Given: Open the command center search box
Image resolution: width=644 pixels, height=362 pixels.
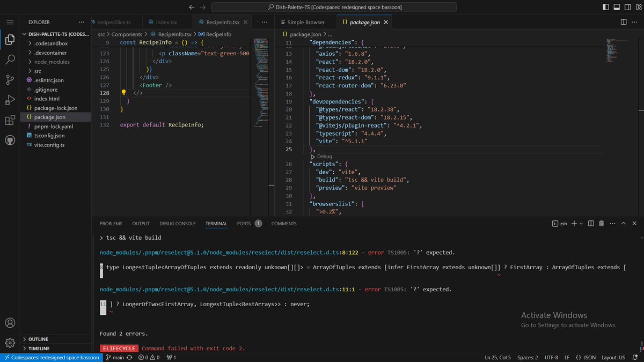Looking at the screenshot, I should coord(334,7).
